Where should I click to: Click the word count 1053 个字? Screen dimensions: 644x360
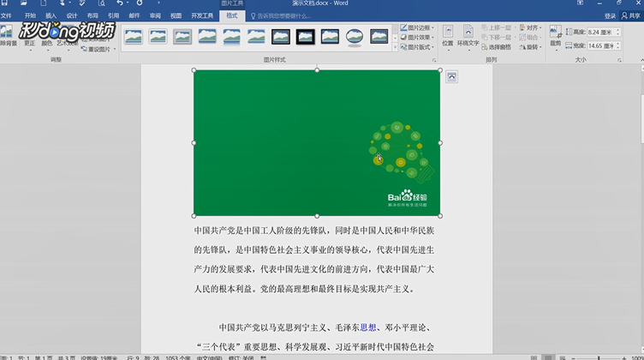point(178,358)
